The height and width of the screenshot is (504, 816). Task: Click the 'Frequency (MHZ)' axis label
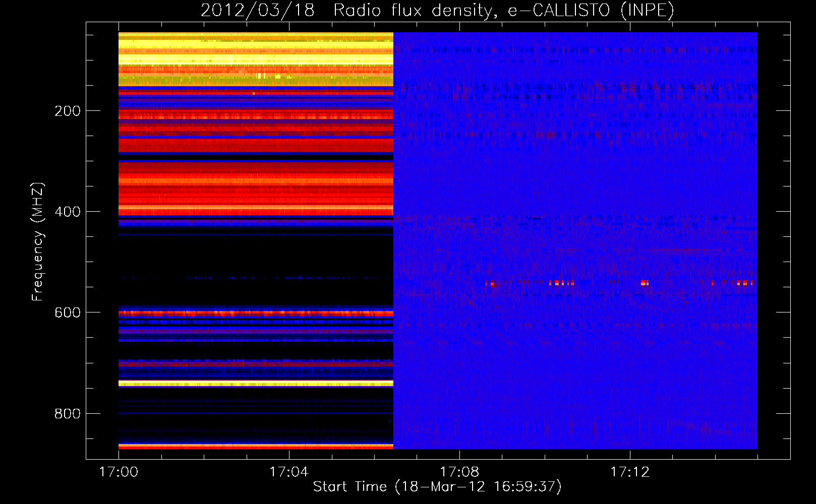tap(38, 242)
